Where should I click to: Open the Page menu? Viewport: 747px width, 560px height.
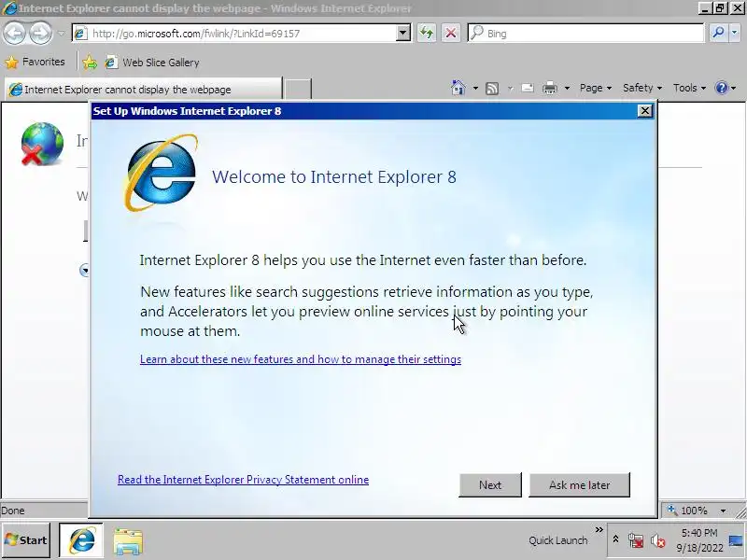pyautogui.click(x=595, y=88)
